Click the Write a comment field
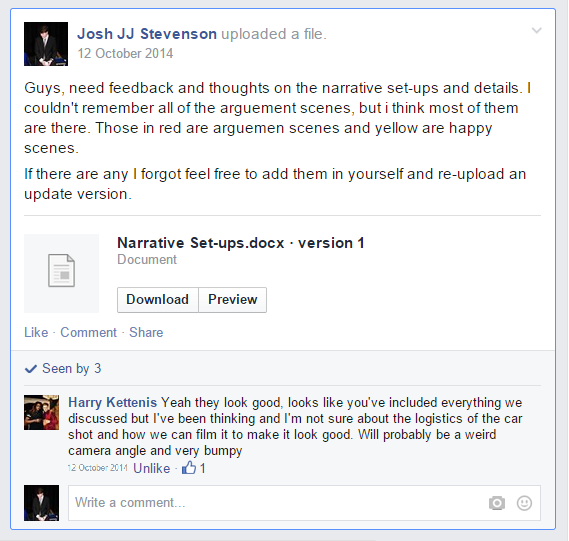Viewport: 569px width, 541px height. point(304,503)
